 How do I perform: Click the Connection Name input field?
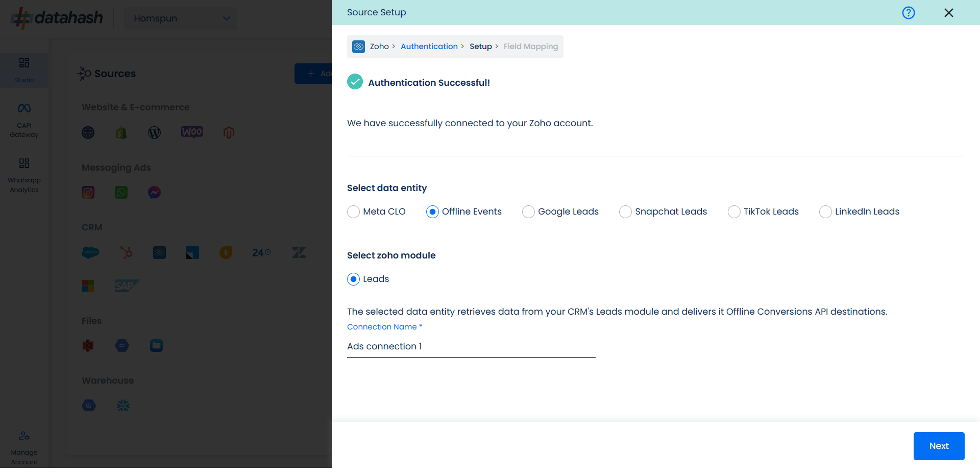click(471, 346)
